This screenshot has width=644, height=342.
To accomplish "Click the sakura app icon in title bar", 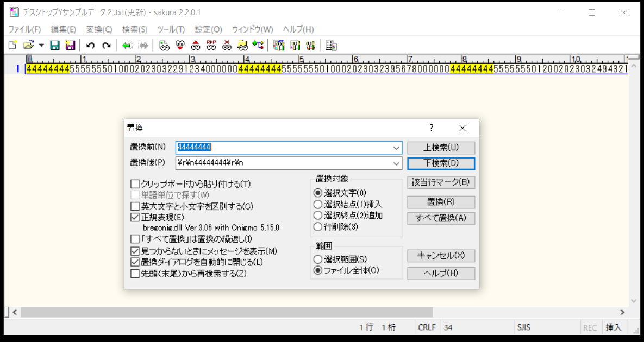I will 14,12.
